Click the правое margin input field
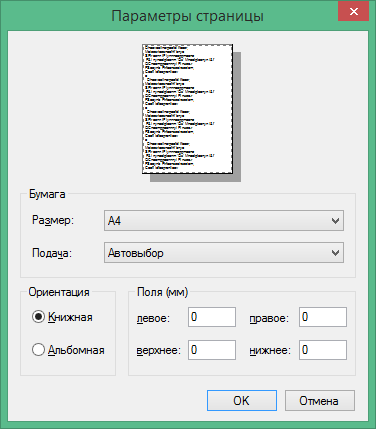The image size is (376, 429). point(323,317)
